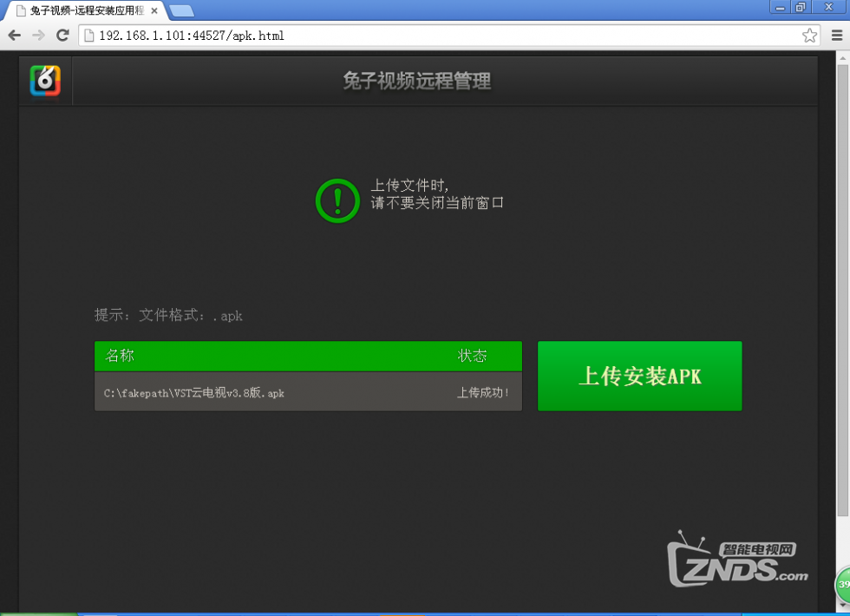Viewport: 850px width, 616px height.
Task: Bookmark this page with the star icon
Action: coord(809,36)
